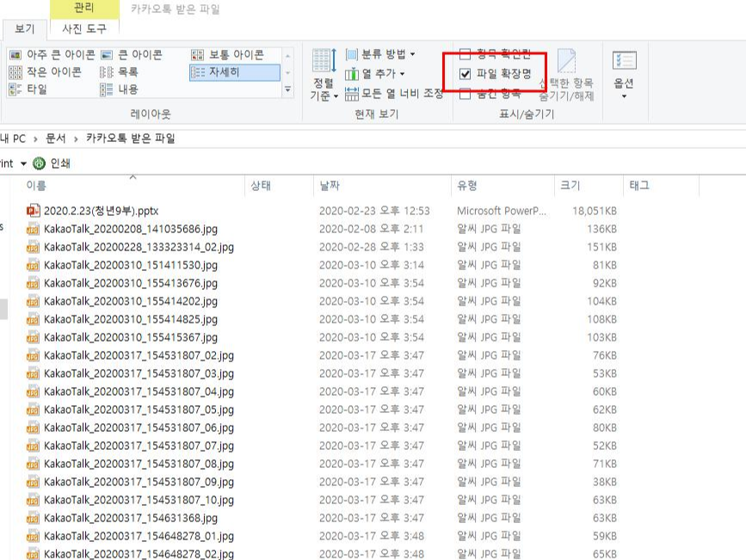Click file name KakaoTalk_20200317_154648278_01.jpg
This screenshot has height=560, width=746.
click(x=139, y=536)
